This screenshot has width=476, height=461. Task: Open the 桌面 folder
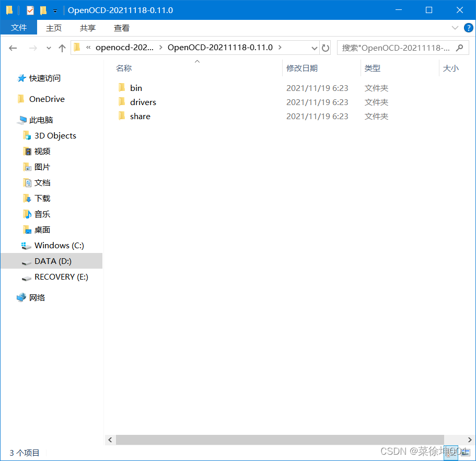(x=42, y=230)
